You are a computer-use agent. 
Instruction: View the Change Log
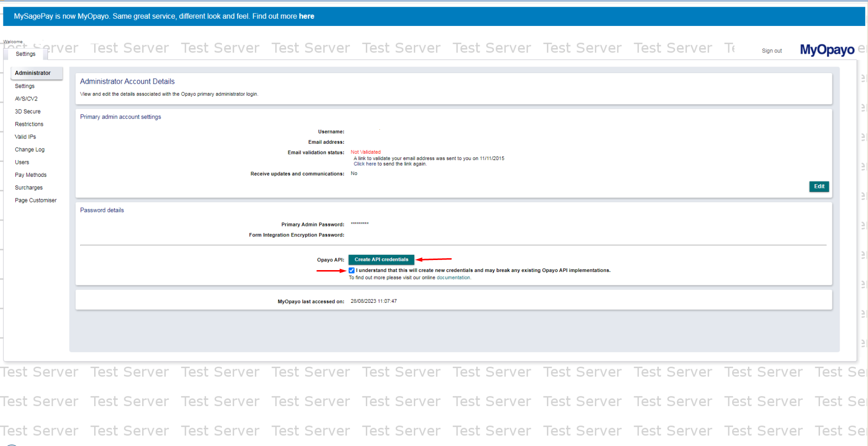[29, 149]
